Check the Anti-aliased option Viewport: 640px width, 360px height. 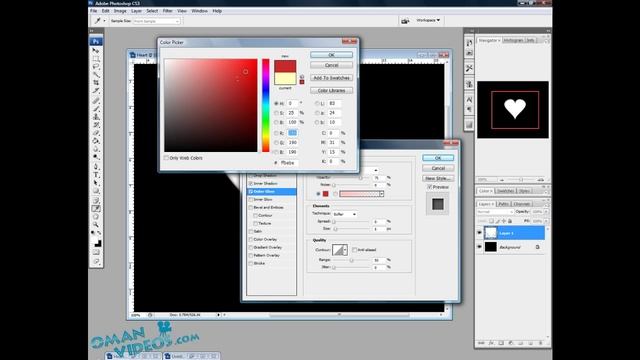tap(355, 249)
